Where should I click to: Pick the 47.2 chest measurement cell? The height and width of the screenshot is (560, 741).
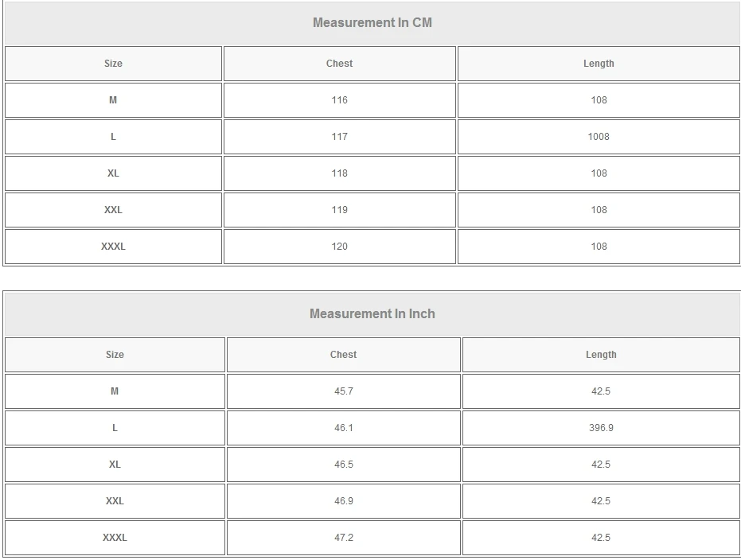click(343, 538)
